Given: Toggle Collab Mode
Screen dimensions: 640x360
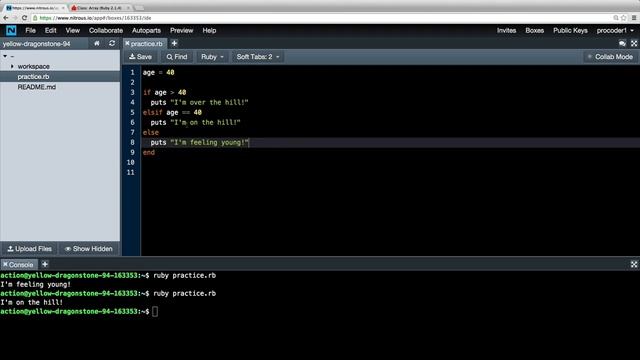Looking at the screenshot, I should click(610, 57).
